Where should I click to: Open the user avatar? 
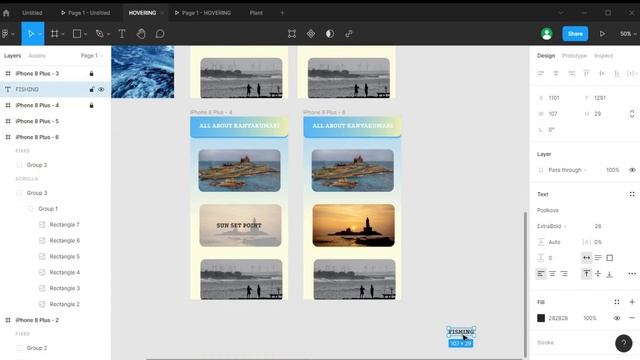(x=547, y=34)
